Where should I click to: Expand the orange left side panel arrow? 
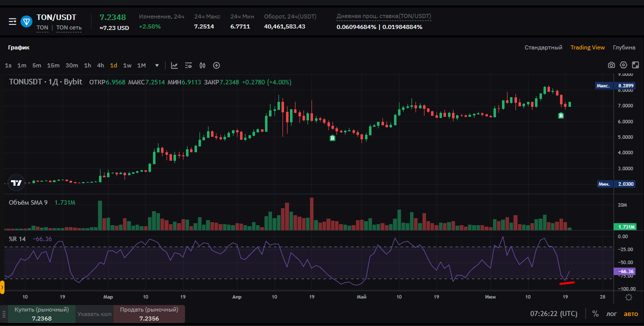click(2, 287)
